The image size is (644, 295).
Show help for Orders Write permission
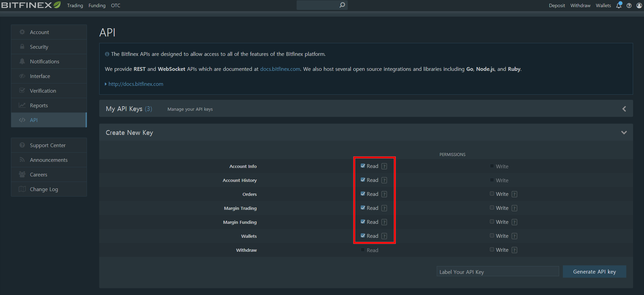pos(514,194)
